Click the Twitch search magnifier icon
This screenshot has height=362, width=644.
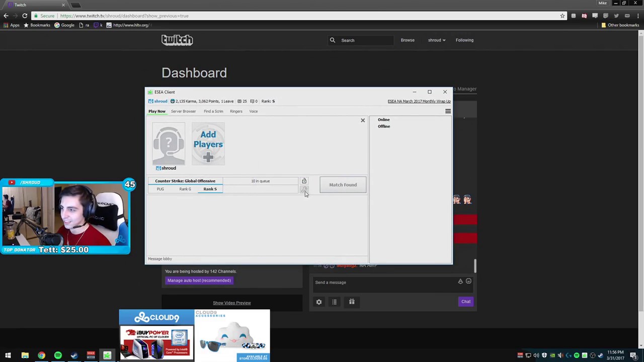coord(333,40)
